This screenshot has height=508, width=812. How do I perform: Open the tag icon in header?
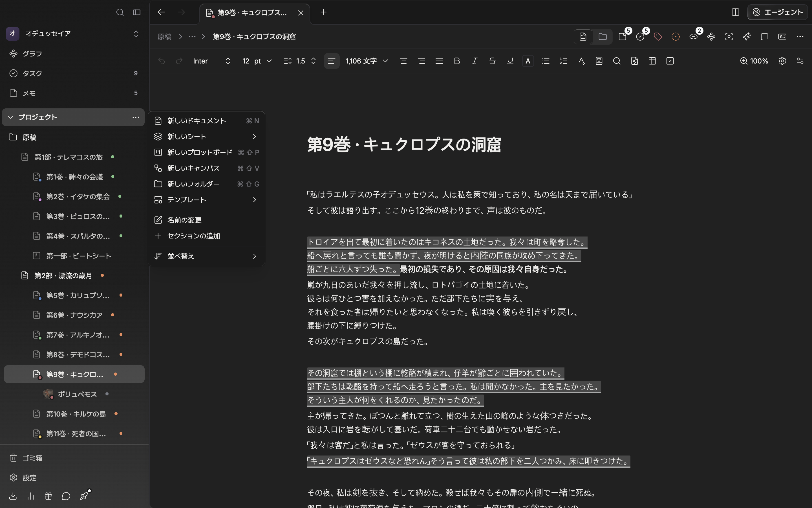click(x=658, y=37)
